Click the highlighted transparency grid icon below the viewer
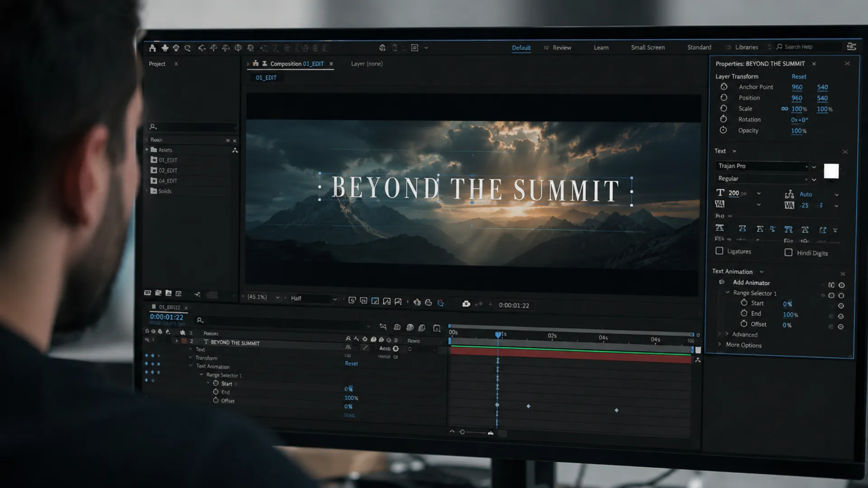 tap(375, 301)
